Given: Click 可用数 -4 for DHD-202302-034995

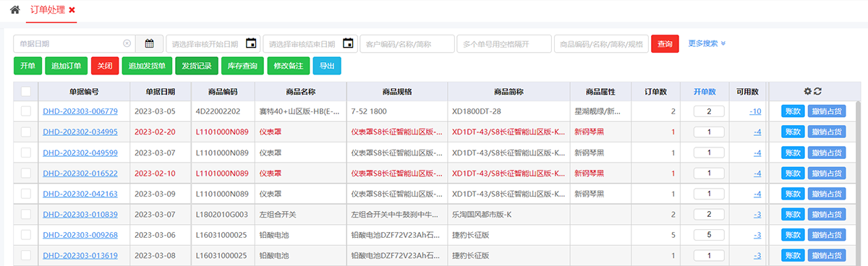Looking at the screenshot, I should [757, 132].
